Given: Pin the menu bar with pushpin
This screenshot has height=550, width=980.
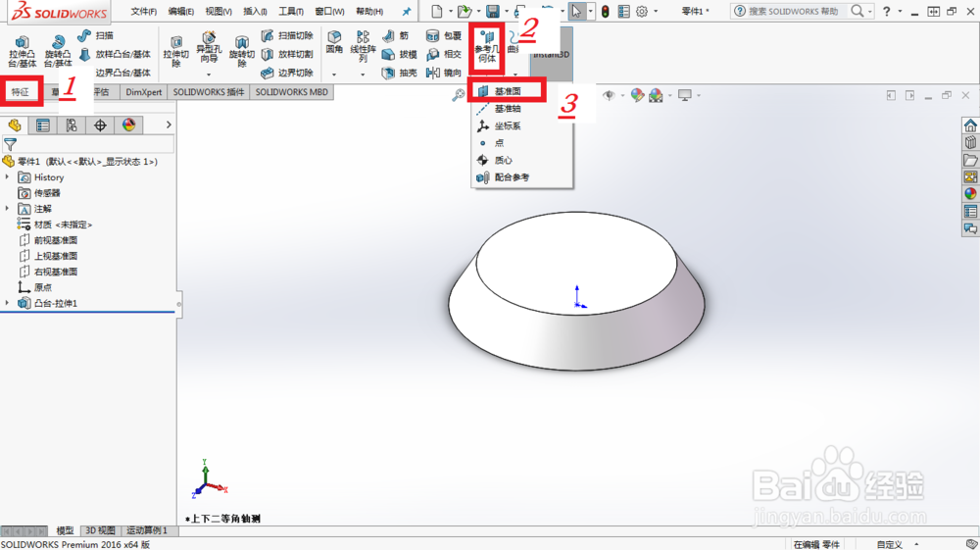Looking at the screenshot, I should coord(407,11).
